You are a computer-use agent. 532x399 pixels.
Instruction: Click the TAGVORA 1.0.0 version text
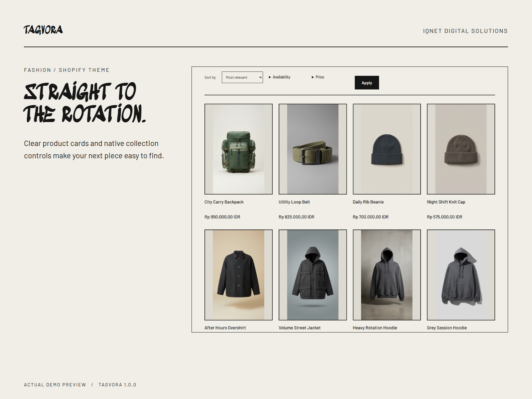tap(117, 385)
